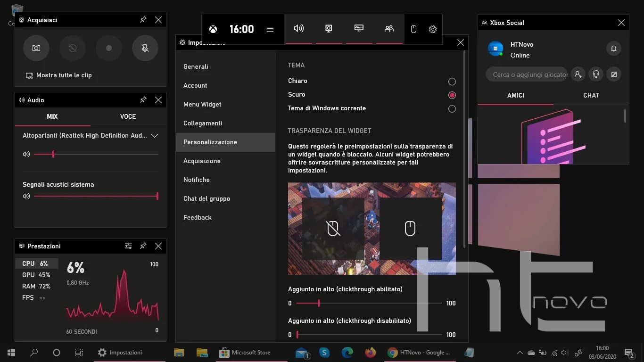This screenshot has width=644, height=362.
Task: Open the Chat del gruppo settings section
Action: click(x=225, y=198)
